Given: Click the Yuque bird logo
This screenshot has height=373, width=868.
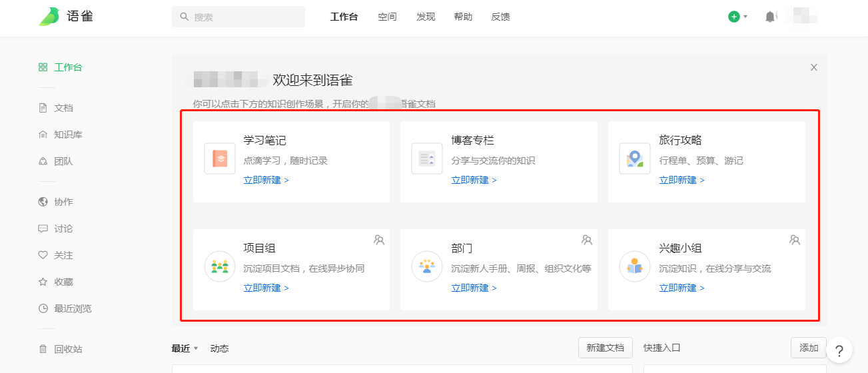Looking at the screenshot, I should click(x=49, y=17).
